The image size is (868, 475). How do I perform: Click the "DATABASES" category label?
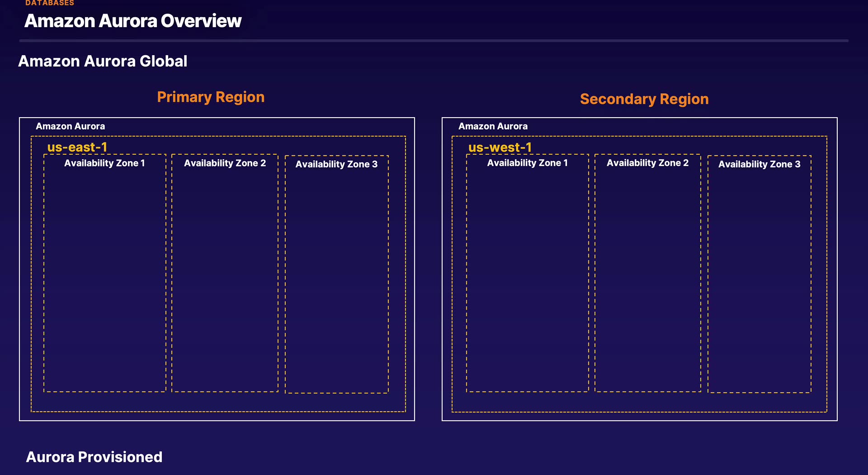(50, 3)
